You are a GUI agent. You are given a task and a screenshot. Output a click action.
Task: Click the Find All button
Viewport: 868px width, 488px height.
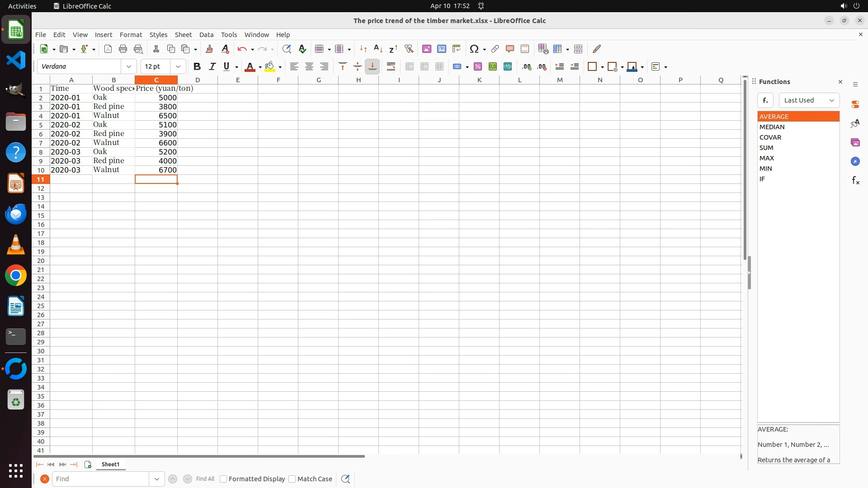[x=205, y=479]
